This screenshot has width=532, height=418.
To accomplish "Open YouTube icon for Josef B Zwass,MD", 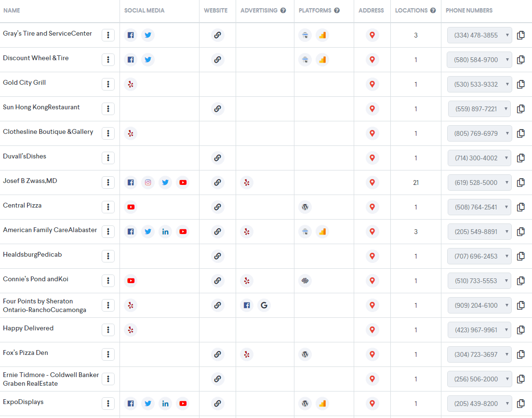I will [183, 183].
